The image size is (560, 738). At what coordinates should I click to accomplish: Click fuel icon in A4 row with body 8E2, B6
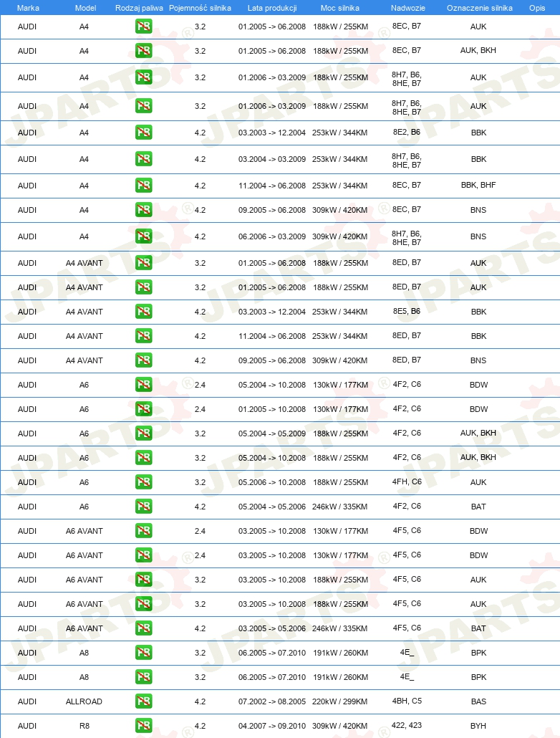(x=143, y=133)
